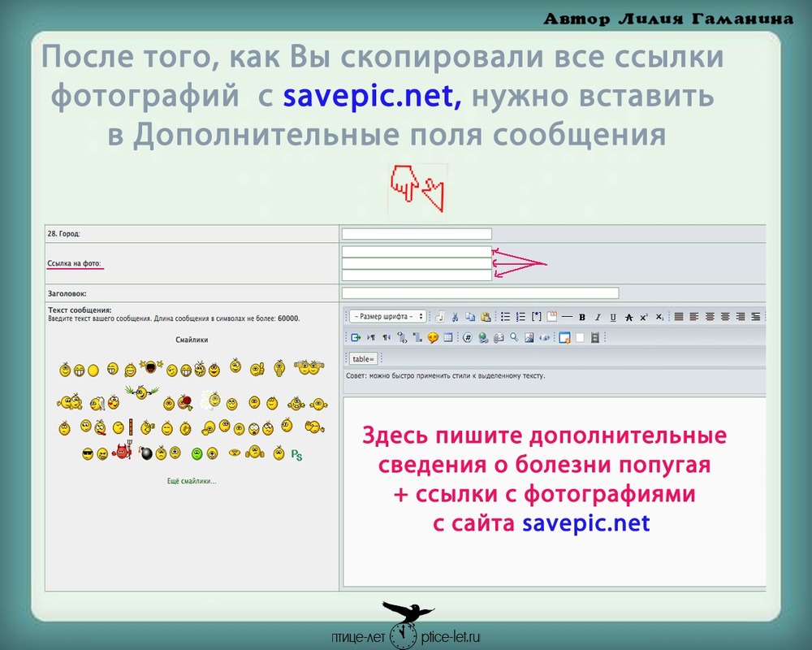Insert the sunglasses smiley
The image size is (812, 650).
pos(88,455)
